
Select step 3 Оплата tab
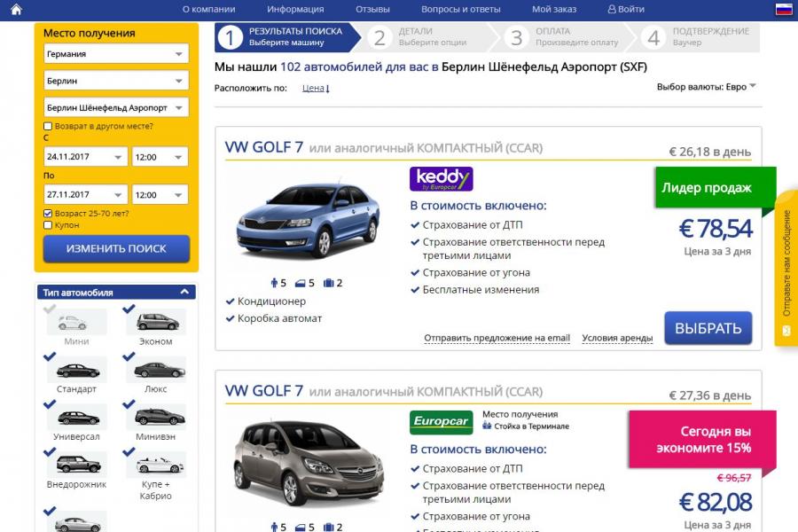564,37
